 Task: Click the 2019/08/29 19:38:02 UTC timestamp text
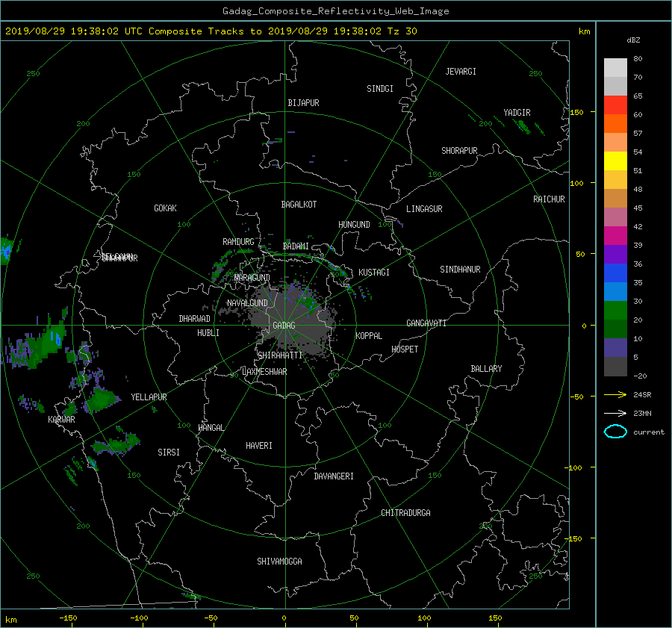tap(74, 31)
